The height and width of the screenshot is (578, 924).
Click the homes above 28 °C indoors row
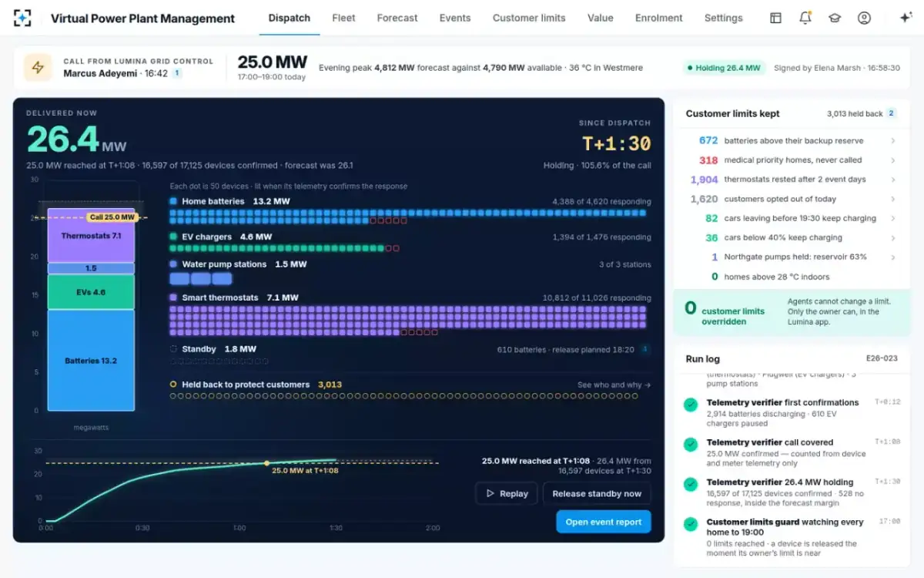pyautogui.click(x=791, y=277)
